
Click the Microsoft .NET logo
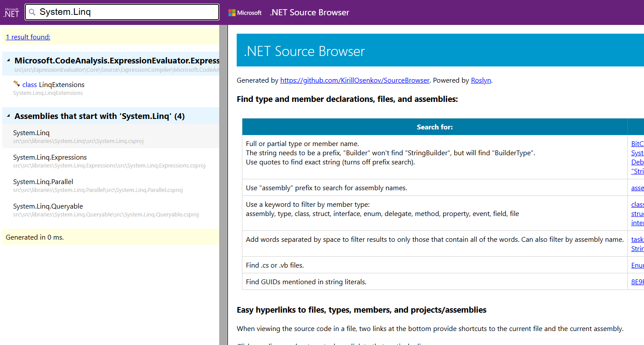click(x=11, y=12)
